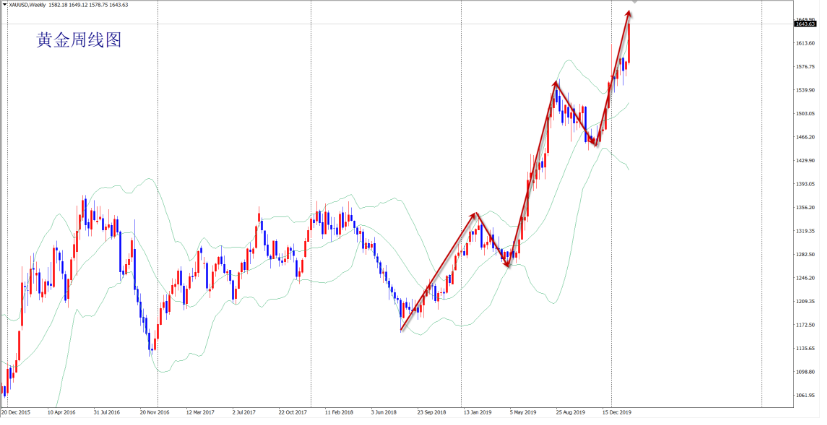Image resolution: width=827 pixels, height=425 pixels.
Task: Click the 1466.20 price level on the axis
Action: pos(804,137)
